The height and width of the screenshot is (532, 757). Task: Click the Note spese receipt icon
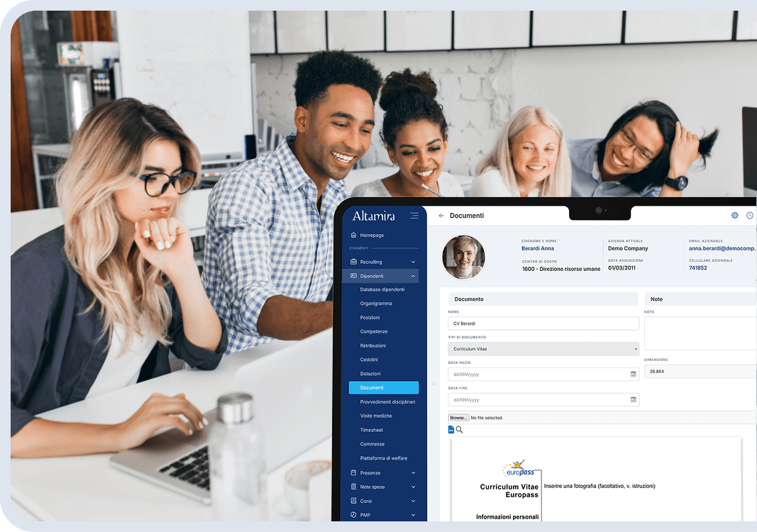click(x=353, y=486)
